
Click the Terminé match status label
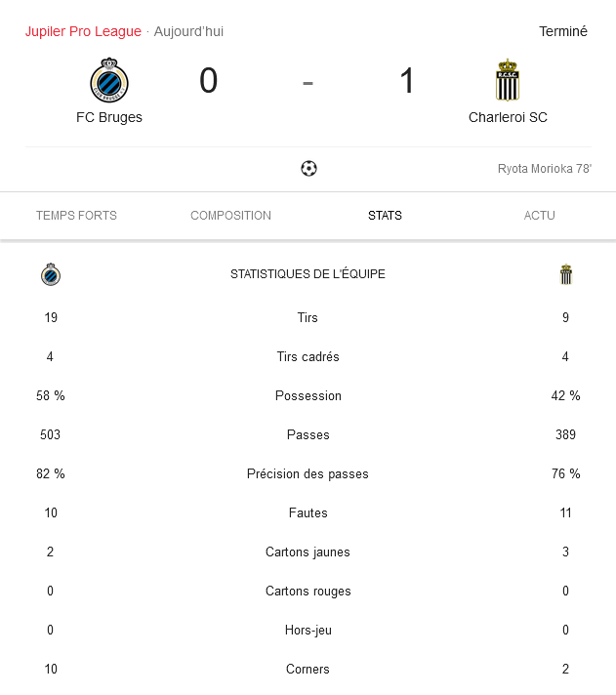point(563,31)
